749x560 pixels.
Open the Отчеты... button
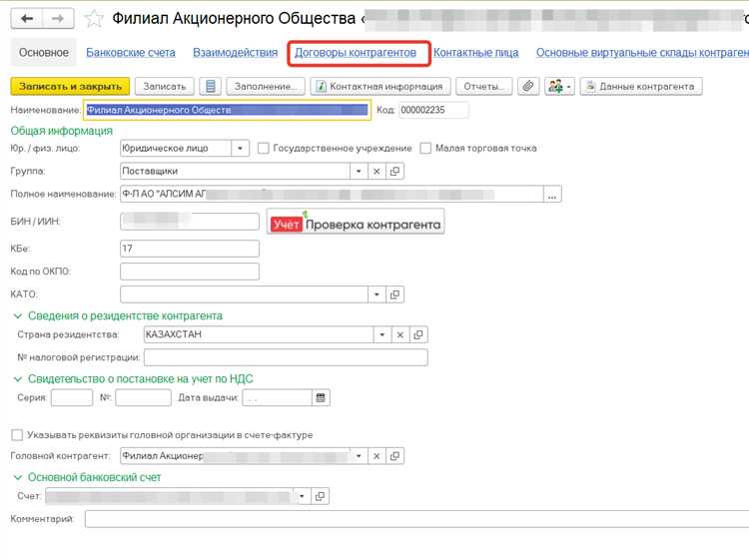(484, 87)
